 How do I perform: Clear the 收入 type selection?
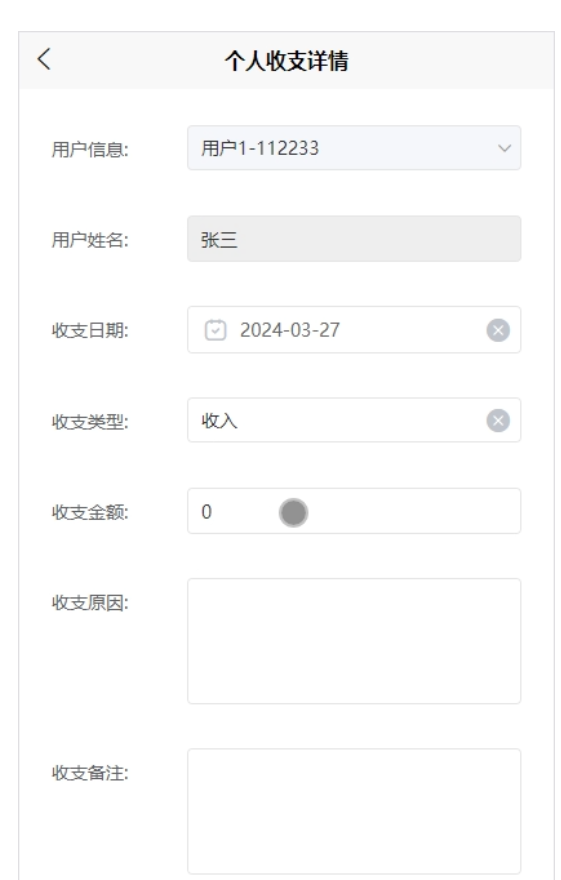click(x=498, y=420)
